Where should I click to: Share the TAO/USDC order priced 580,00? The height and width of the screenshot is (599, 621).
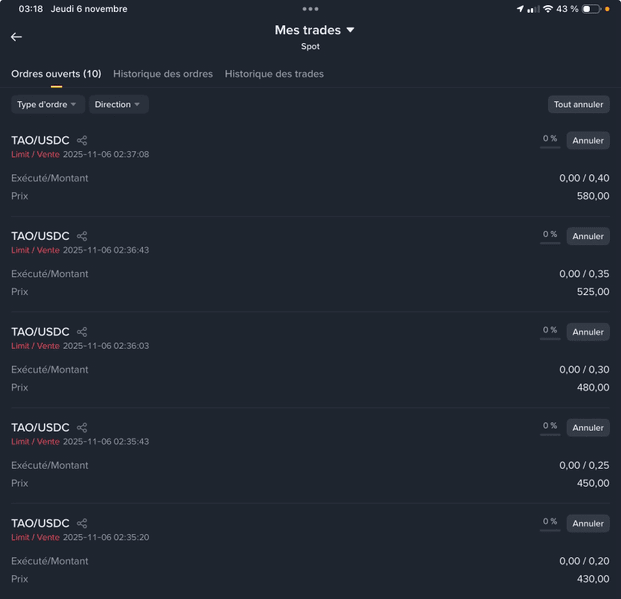point(82,141)
